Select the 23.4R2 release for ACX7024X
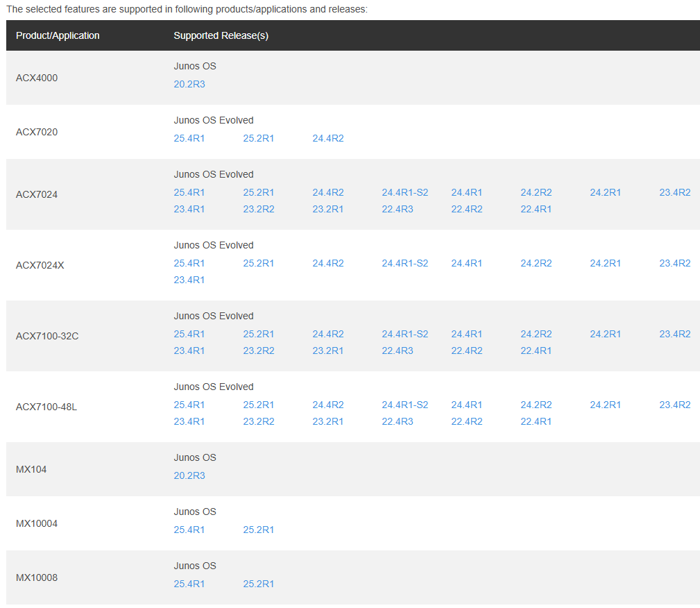The width and height of the screenshot is (700, 608). pyautogui.click(x=674, y=263)
